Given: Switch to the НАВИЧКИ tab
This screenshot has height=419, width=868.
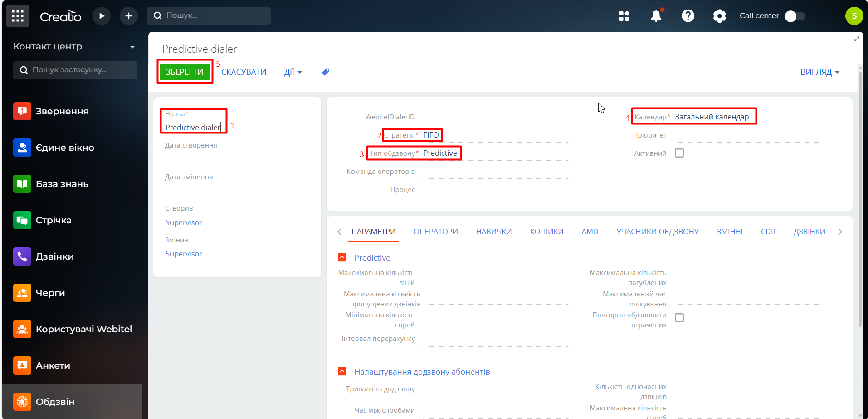Looking at the screenshot, I should coord(494,232).
